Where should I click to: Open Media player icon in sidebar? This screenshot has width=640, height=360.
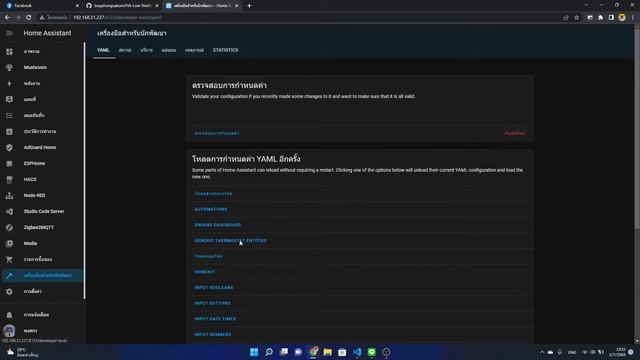pos(9,243)
